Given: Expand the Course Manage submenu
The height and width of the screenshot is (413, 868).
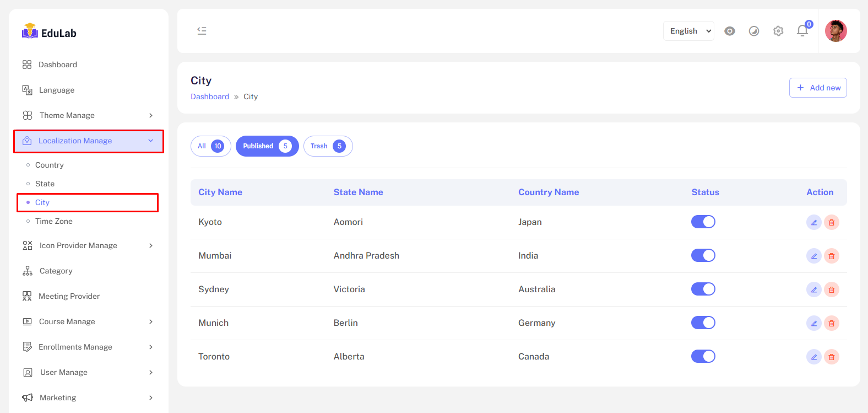Looking at the screenshot, I should coord(88,321).
